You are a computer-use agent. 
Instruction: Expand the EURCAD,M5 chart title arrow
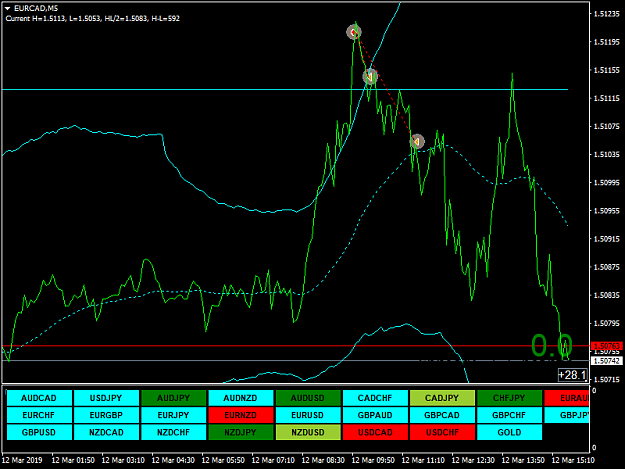pyautogui.click(x=7, y=8)
